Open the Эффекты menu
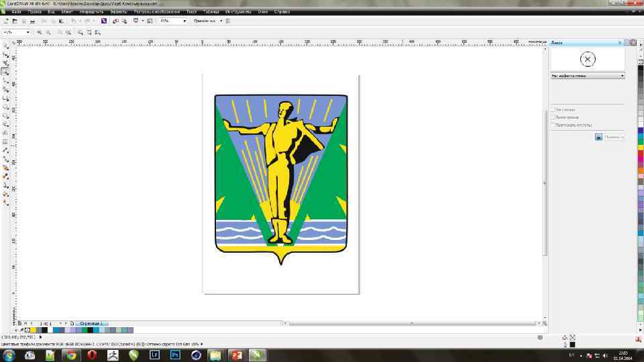 [x=118, y=12]
